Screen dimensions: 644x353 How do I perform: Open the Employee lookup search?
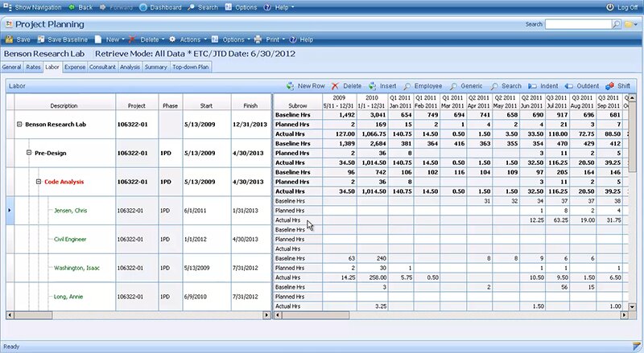click(x=410, y=85)
